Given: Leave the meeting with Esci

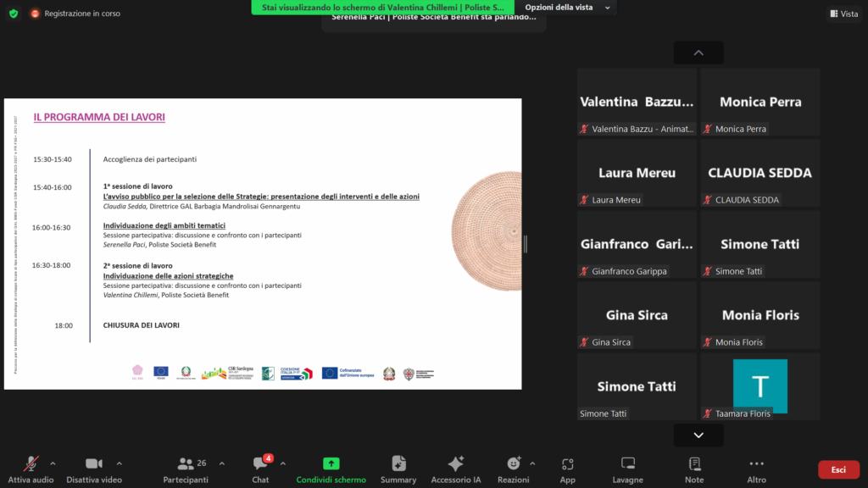Looking at the screenshot, I should 837,469.
